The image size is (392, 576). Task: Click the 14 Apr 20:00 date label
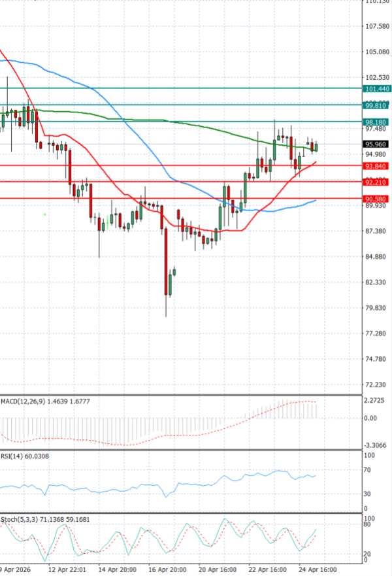tap(118, 569)
